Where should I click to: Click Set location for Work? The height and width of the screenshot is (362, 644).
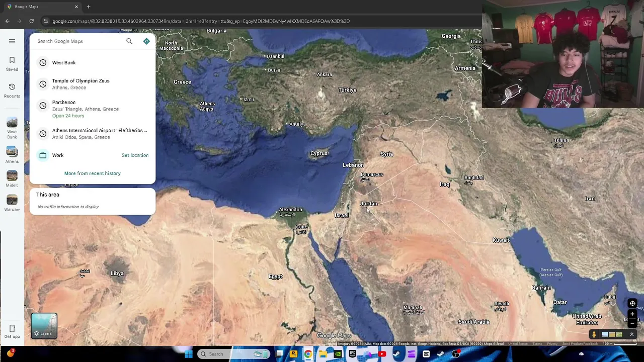coord(135,155)
